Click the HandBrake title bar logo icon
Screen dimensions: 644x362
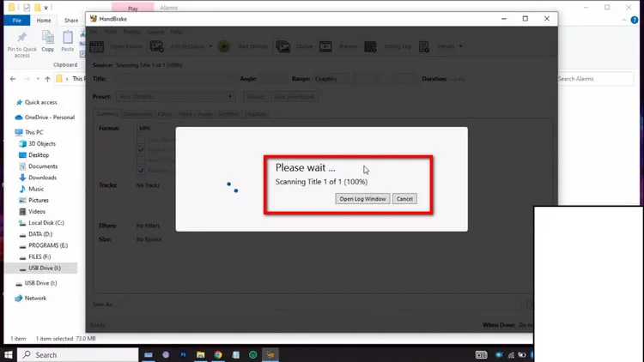point(94,19)
